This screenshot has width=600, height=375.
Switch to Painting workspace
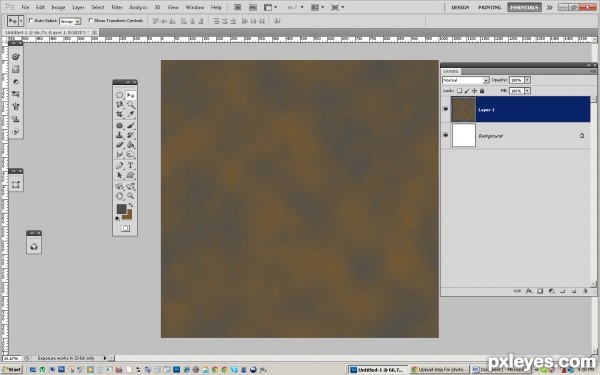[x=489, y=7]
